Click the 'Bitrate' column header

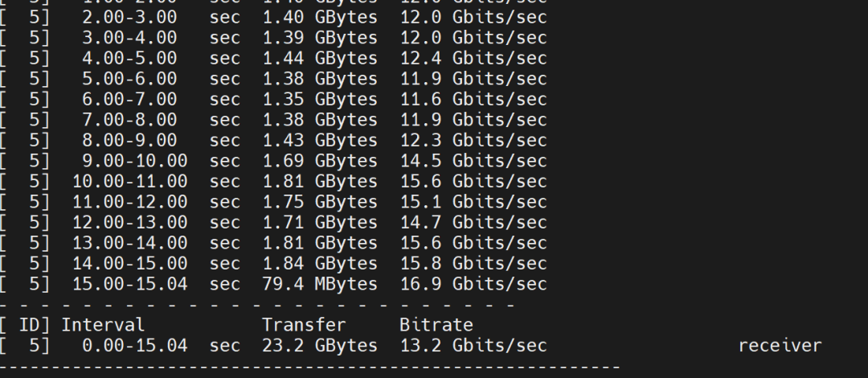click(x=436, y=325)
